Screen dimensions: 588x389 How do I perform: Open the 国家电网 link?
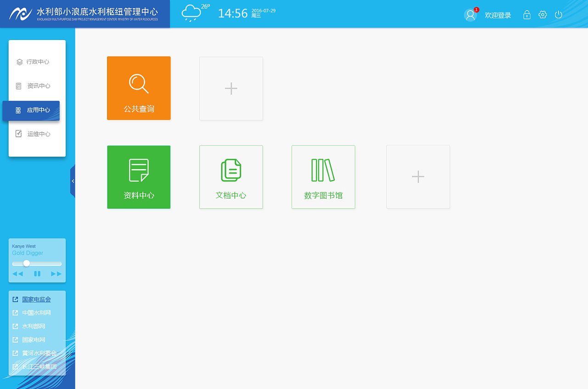(34, 340)
